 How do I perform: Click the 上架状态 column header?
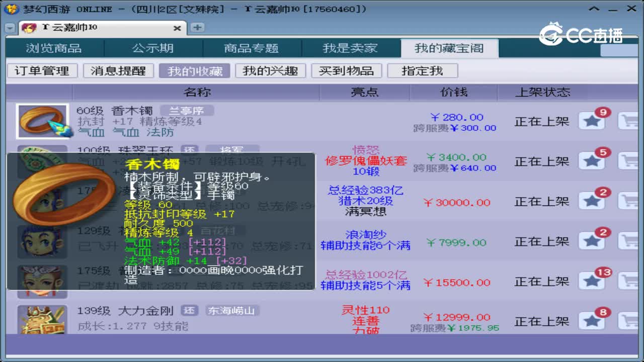tap(542, 92)
